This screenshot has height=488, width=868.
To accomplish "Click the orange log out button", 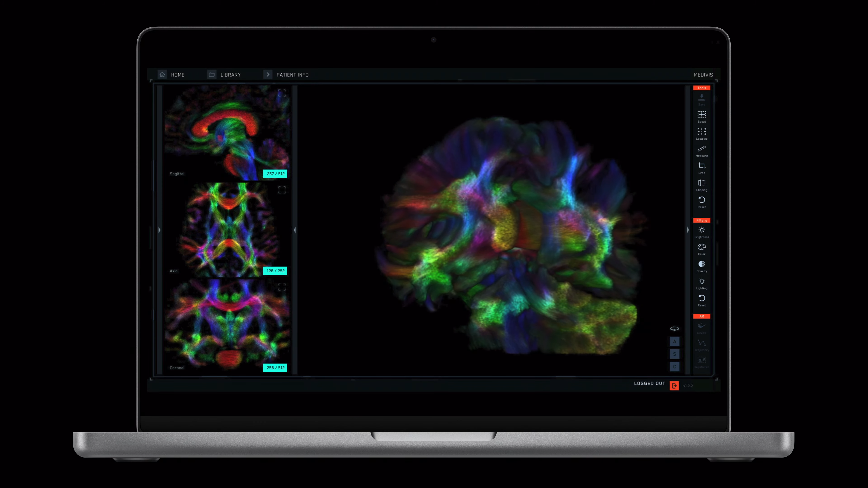I will [674, 386].
